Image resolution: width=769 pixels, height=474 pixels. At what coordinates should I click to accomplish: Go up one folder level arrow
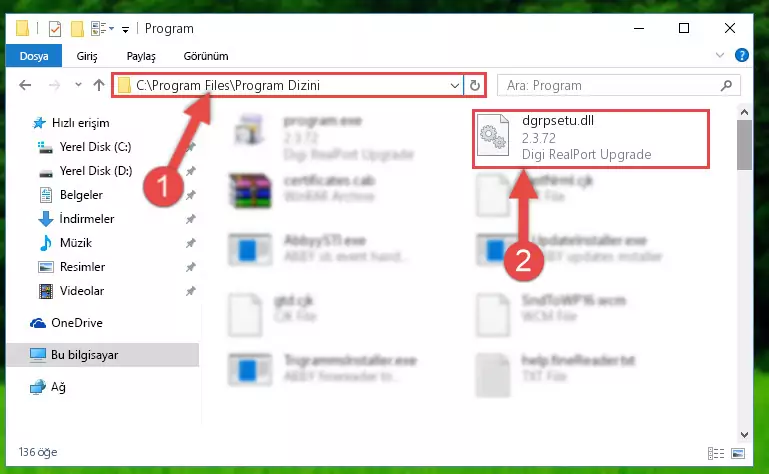point(99,85)
